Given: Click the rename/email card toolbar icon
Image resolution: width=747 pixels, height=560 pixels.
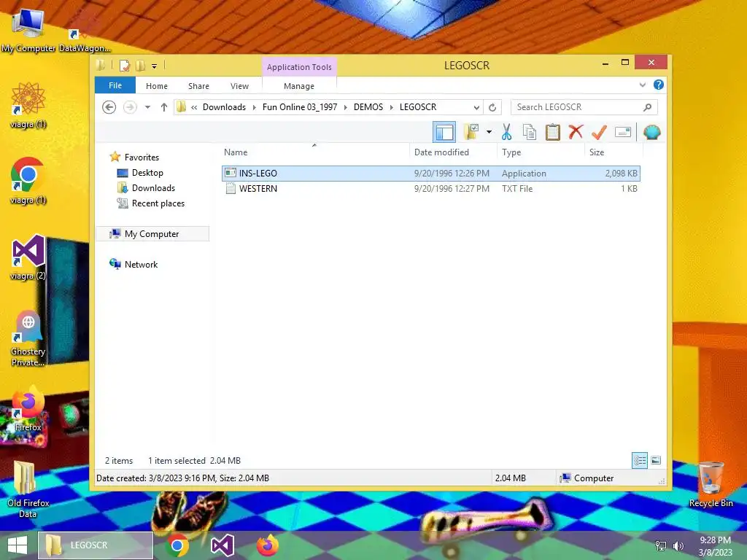Looking at the screenshot, I should click(x=623, y=132).
